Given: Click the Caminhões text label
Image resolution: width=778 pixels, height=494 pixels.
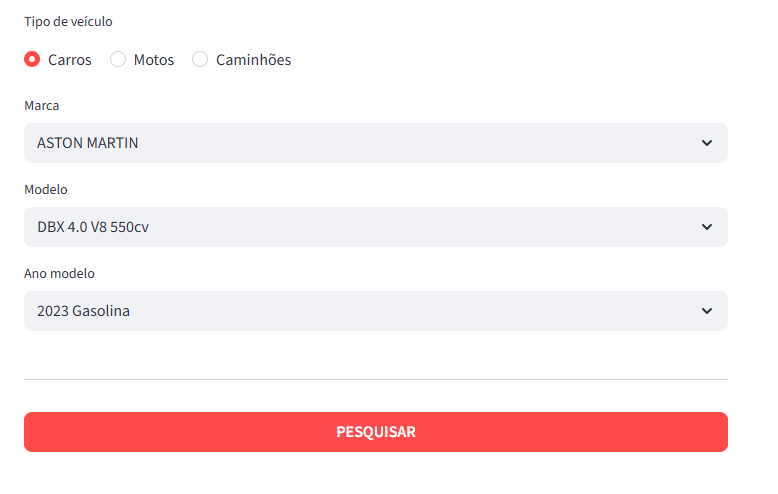Looking at the screenshot, I should pos(254,60).
